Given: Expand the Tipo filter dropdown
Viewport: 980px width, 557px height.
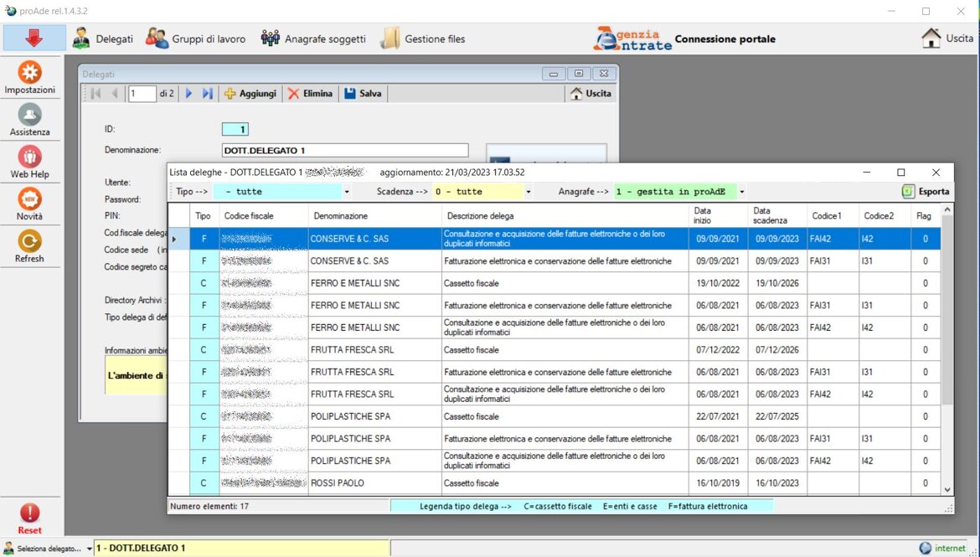Looking at the screenshot, I should (347, 192).
